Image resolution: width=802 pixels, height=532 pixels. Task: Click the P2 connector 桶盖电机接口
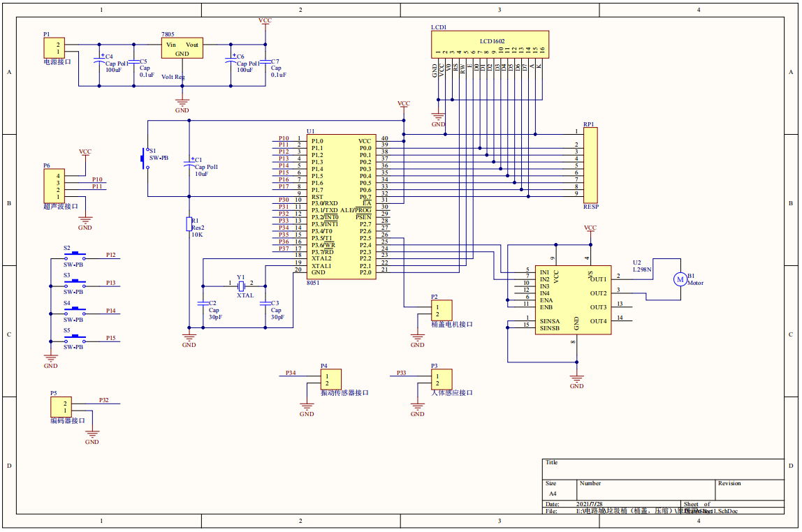(x=442, y=310)
